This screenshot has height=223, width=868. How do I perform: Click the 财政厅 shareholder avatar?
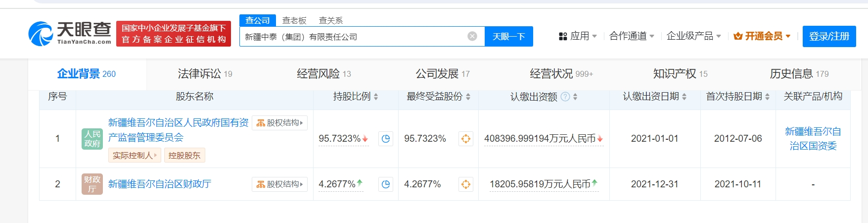92,184
